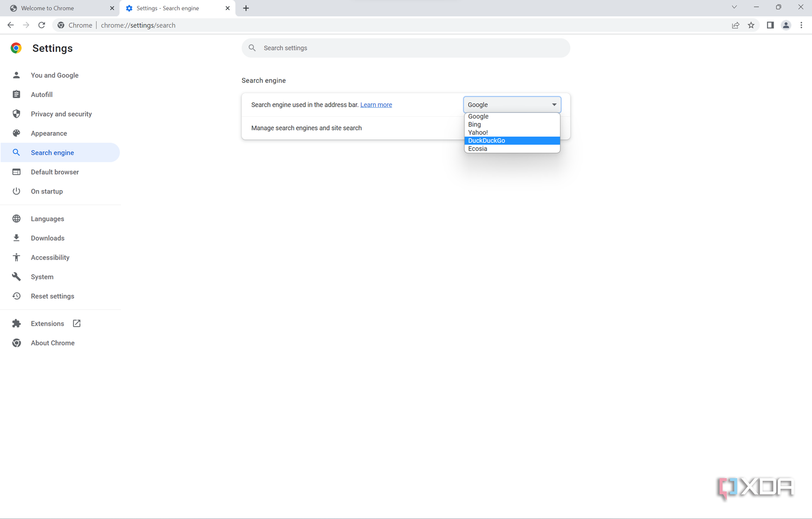Screen dimensions: 812x519
Task: Close the Welcome to Chrome tab
Action: [112, 8]
